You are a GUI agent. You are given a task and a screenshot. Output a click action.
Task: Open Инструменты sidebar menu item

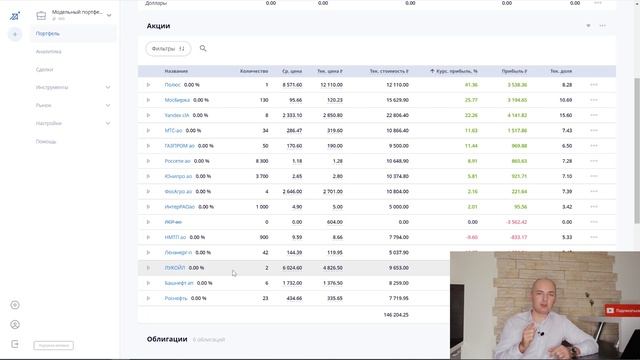tap(52, 87)
